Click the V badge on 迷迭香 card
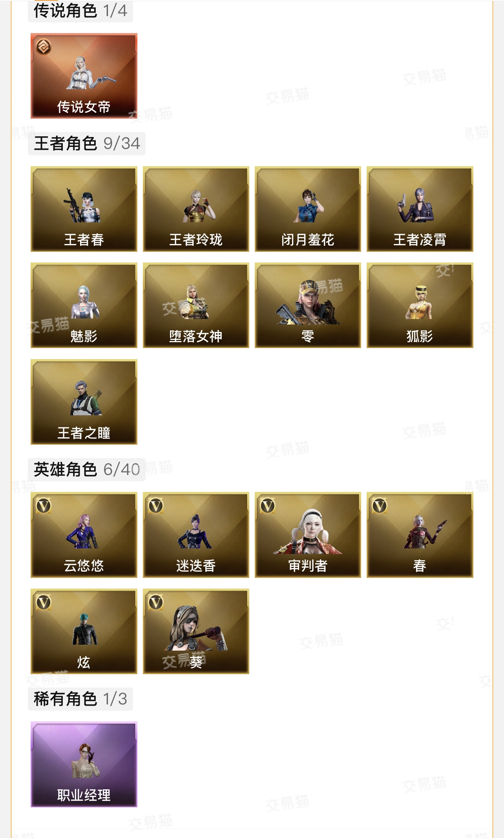504x838 pixels. (156, 506)
